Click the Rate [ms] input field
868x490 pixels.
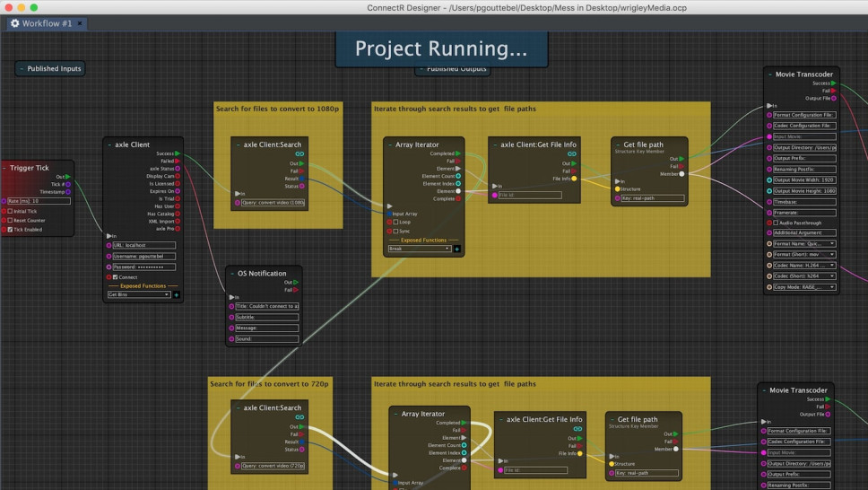point(39,201)
